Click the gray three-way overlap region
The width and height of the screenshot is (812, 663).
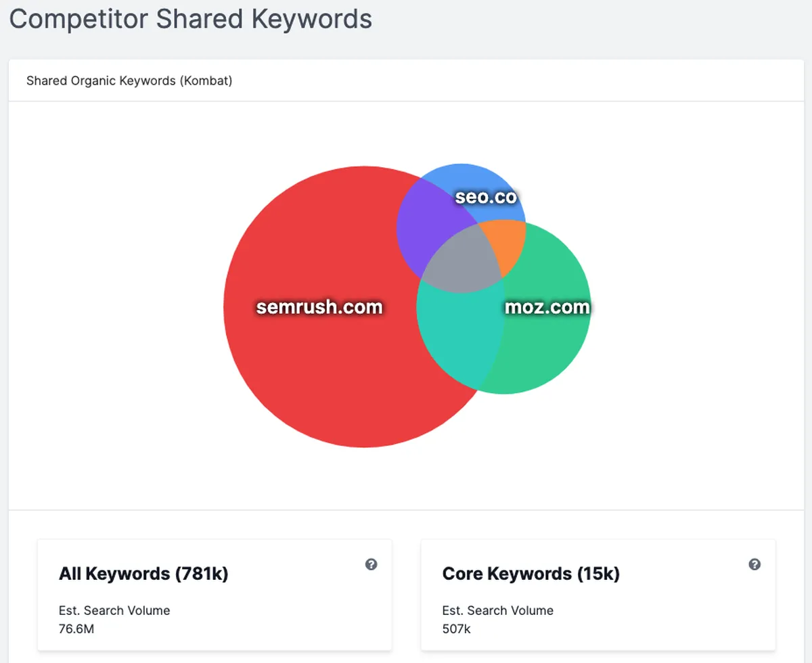point(461,260)
